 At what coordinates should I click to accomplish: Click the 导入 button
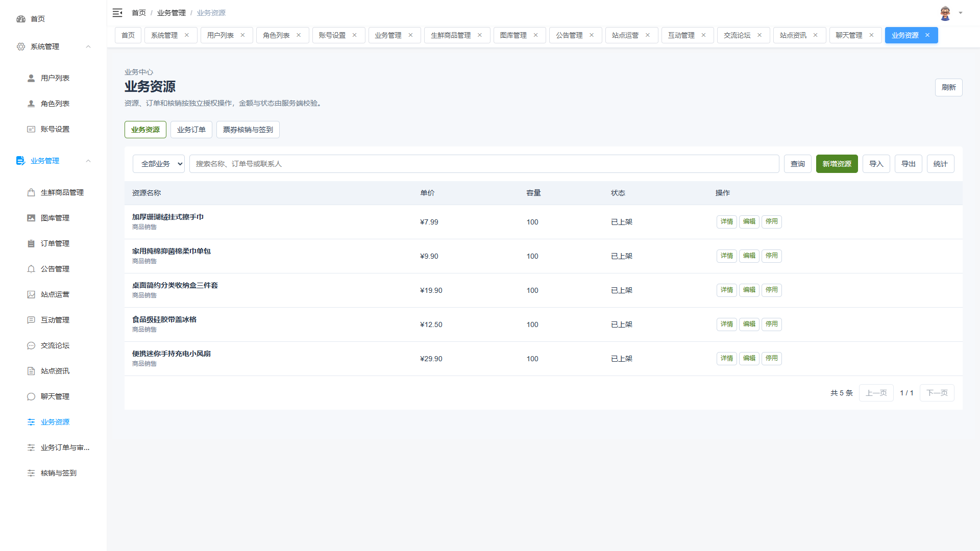[876, 164]
